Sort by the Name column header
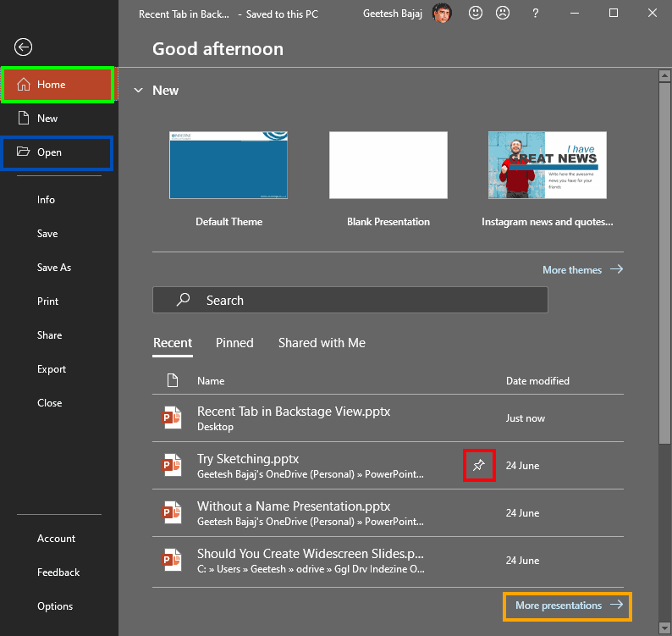 [x=211, y=381]
